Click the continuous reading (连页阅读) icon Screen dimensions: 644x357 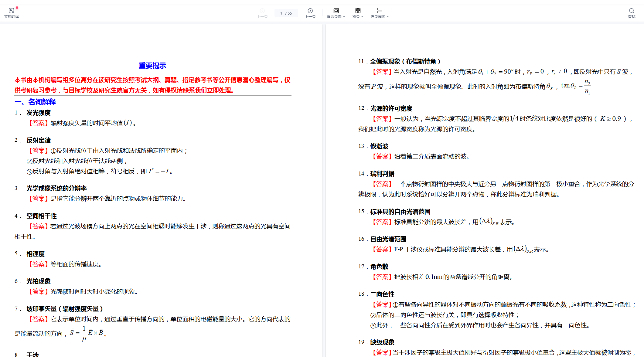380,11
